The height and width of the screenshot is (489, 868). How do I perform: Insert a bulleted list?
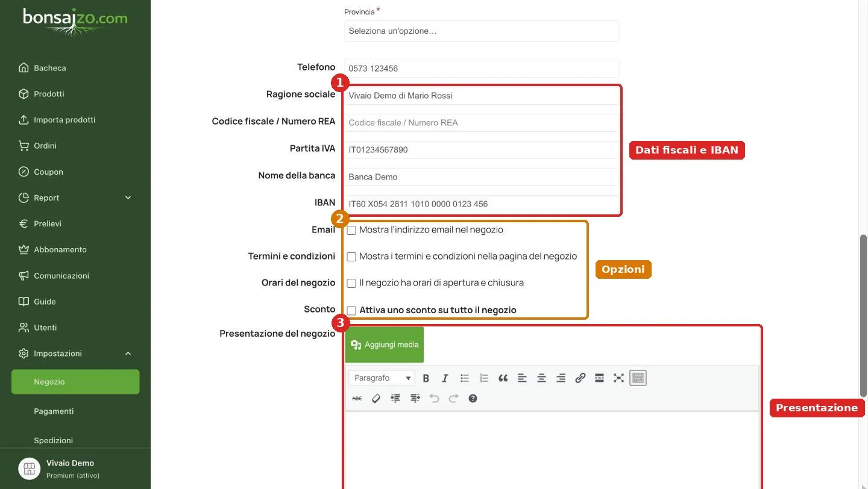[464, 378]
